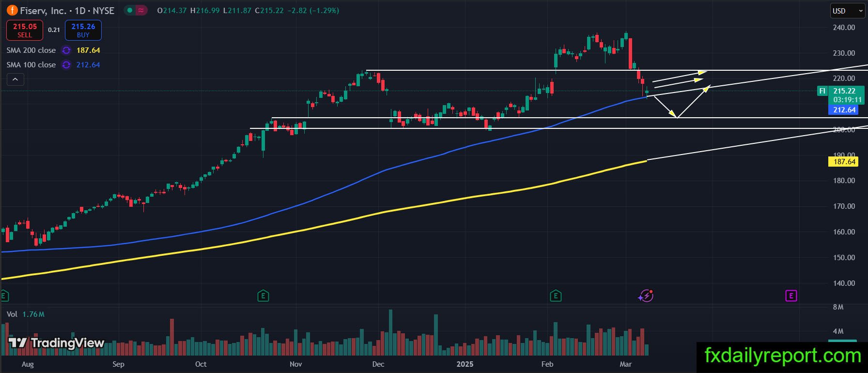The height and width of the screenshot is (373, 868).
Task: Open the November earnings E marker
Action: [263, 295]
